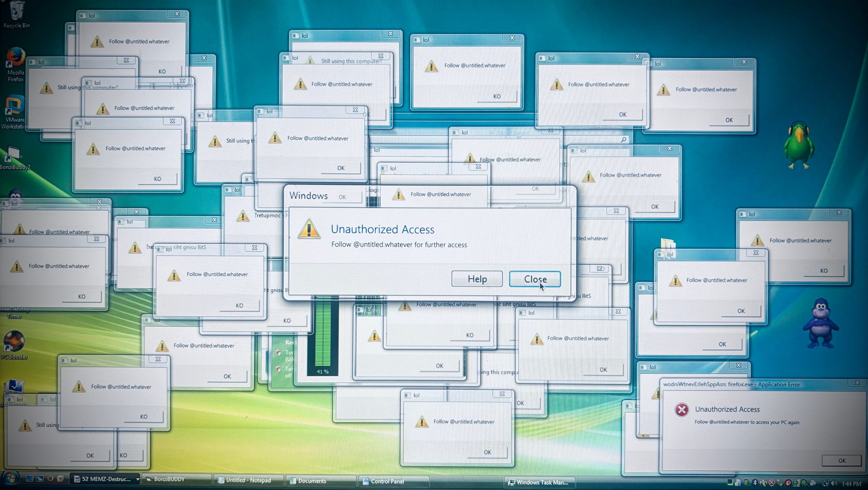Click OK in the firefox.exe Application Error dialog

click(842, 461)
